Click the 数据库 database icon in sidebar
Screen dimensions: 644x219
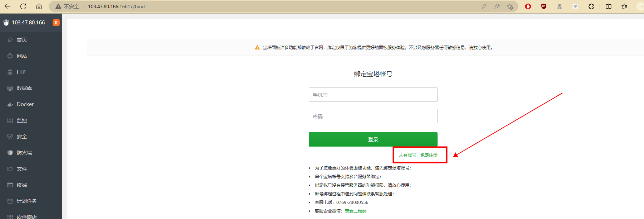click(10, 88)
